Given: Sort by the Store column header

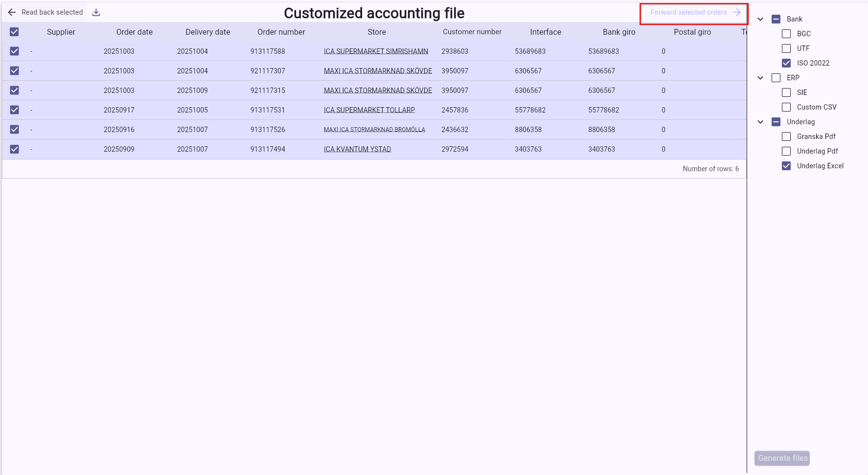Looking at the screenshot, I should 377,32.
